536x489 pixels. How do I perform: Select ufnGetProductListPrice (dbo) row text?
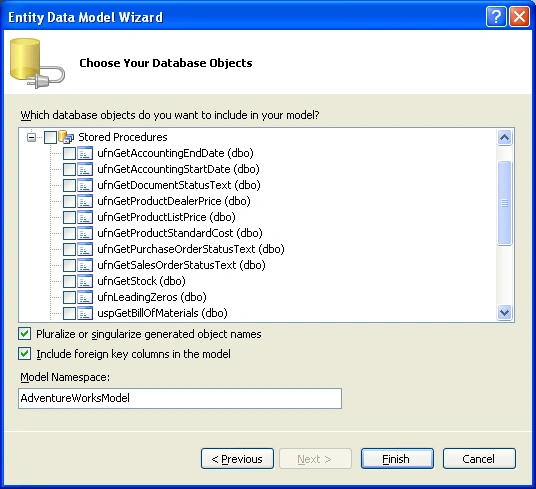point(166,217)
